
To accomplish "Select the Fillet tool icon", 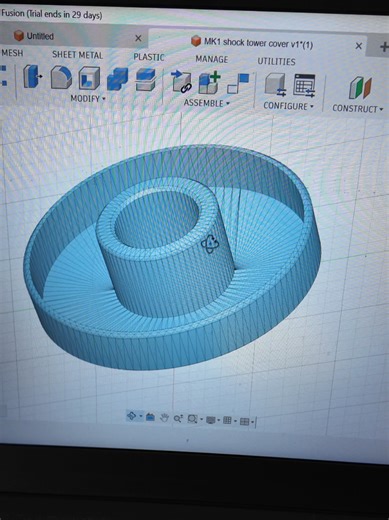I will [61, 78].
